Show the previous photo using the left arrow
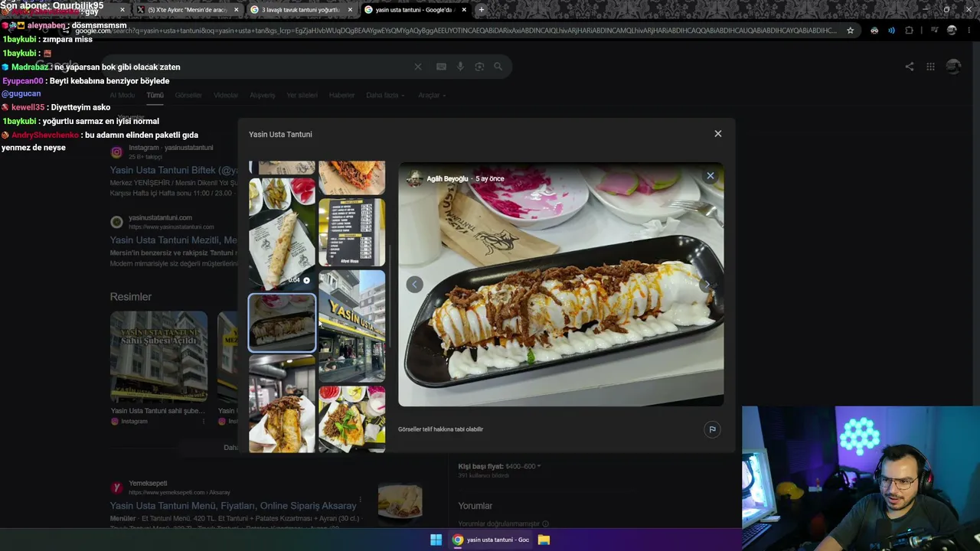Viewport: 980px width, 551px height. 414,285
